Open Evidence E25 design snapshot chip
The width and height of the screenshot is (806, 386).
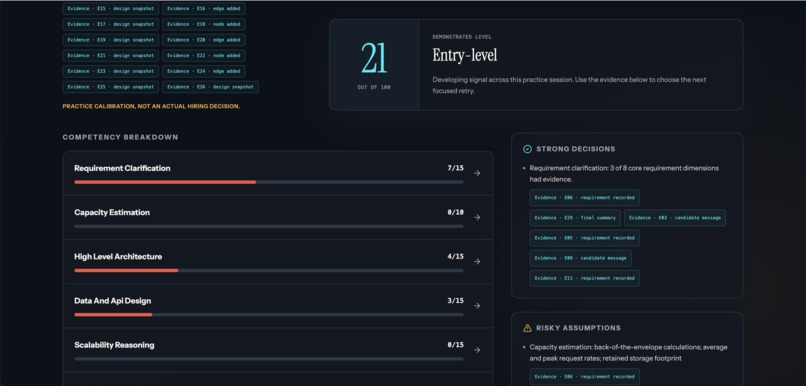111,87
